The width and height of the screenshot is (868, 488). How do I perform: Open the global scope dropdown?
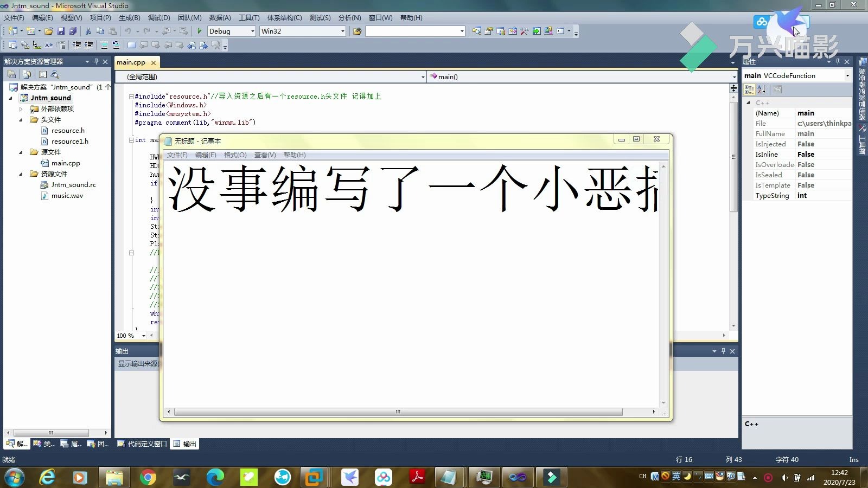(x=423, y=77)
